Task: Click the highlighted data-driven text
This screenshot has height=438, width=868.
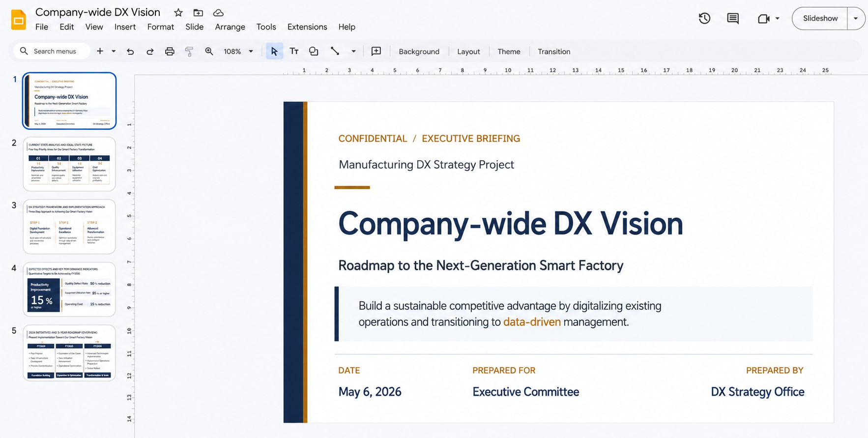Action: 532,322
